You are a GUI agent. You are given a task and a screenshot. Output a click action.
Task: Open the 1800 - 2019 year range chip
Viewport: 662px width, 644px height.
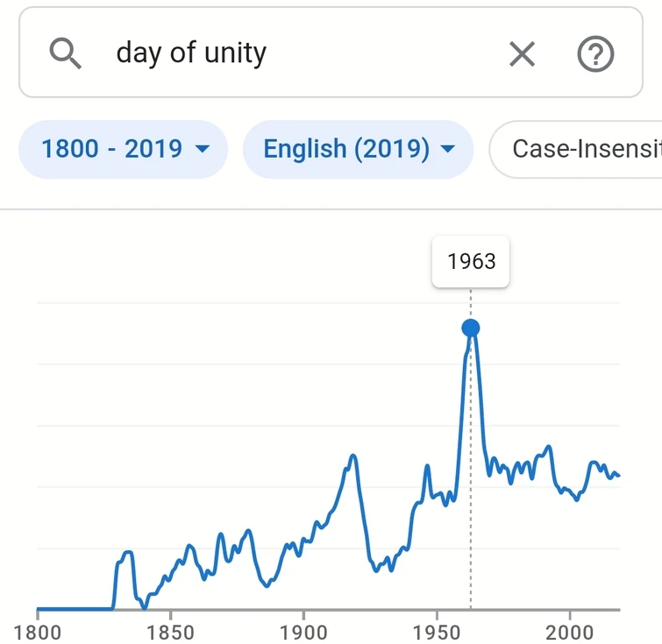pos(123,149)
